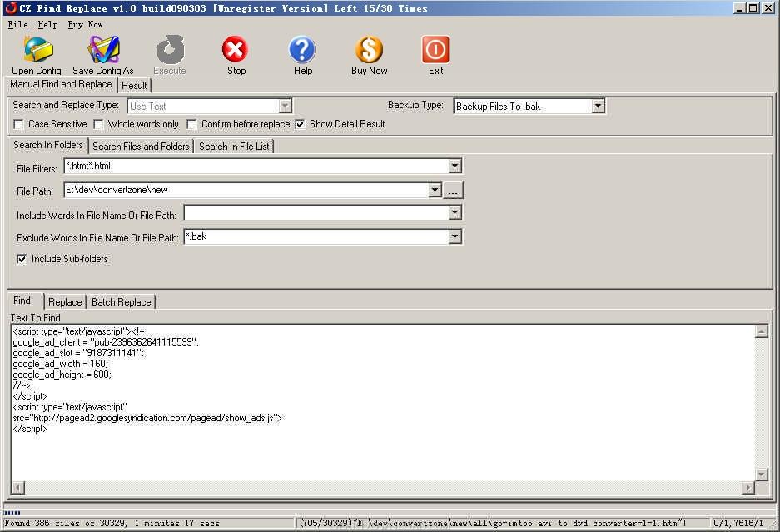Select the Search In Folders tab
Screen dimensions: 780x532
point(48,145)
